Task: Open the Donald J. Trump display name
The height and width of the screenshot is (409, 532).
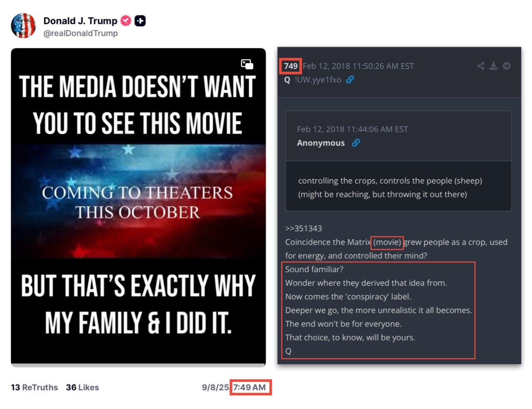Action: pos(80,21)
